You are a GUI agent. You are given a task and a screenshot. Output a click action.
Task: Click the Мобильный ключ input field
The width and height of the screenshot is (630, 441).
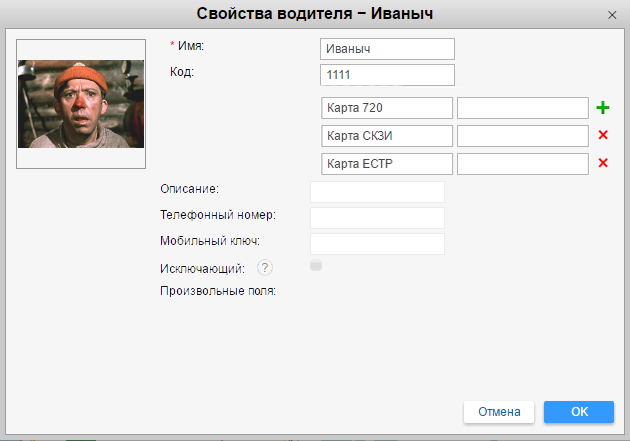pos(377,244)
